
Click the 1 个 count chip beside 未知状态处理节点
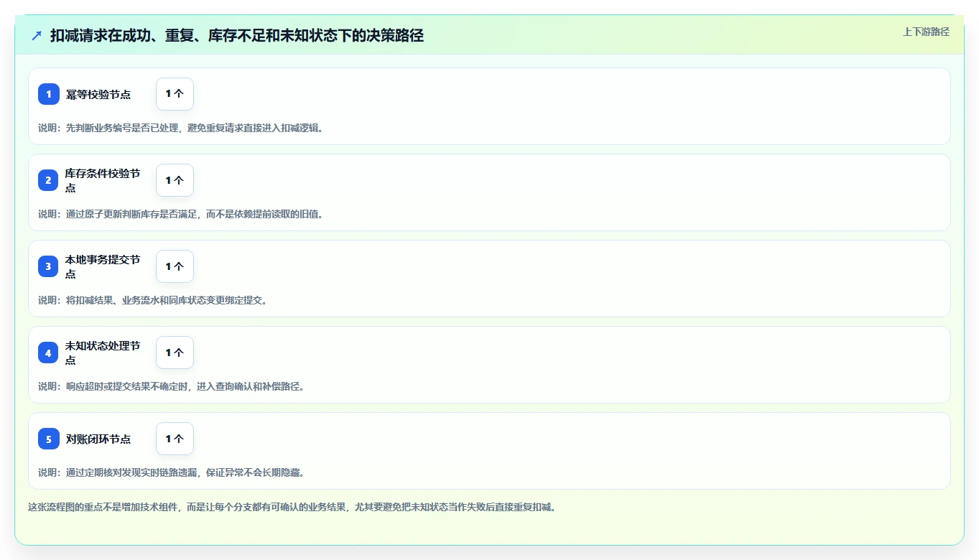coord(175,353)
